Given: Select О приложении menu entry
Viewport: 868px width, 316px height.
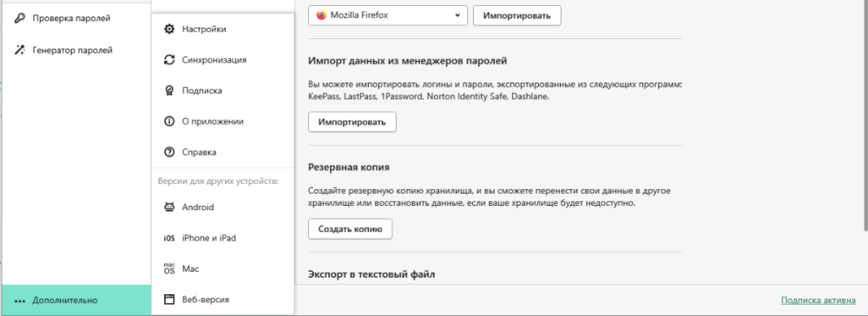Looking at the screenshot, I should 222,122.
